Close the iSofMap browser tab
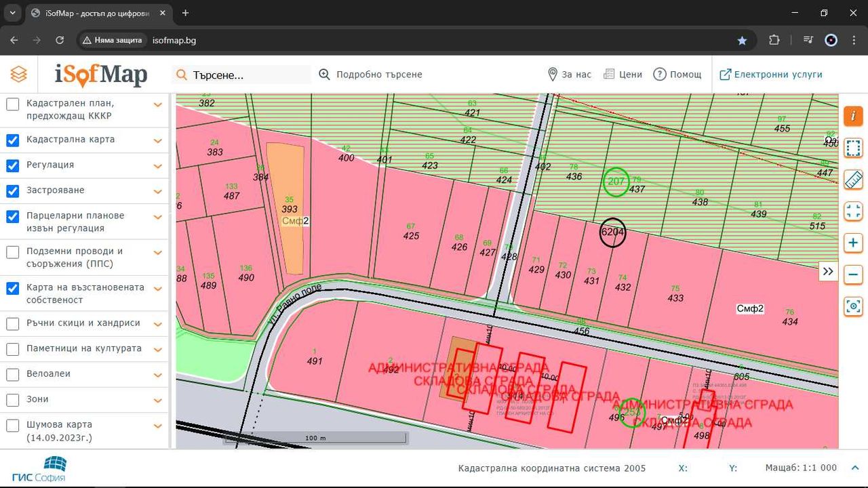This screenshot has width=868, height=488. 163,13
